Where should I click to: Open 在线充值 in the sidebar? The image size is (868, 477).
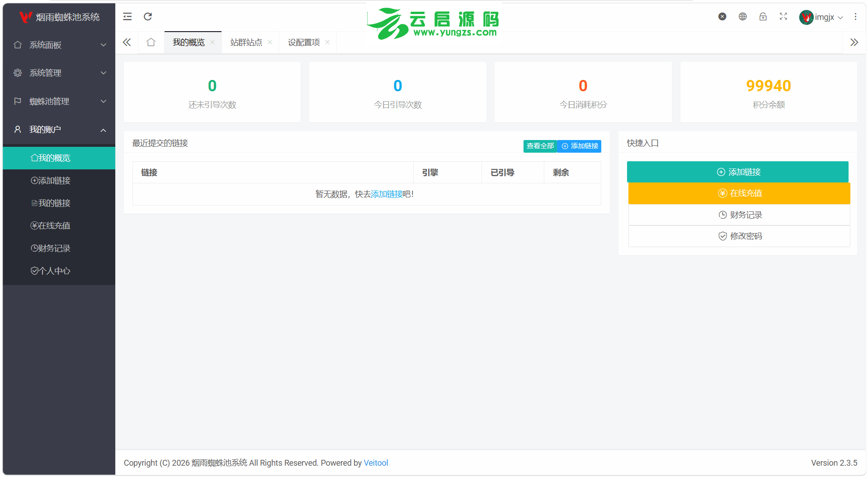59,226
